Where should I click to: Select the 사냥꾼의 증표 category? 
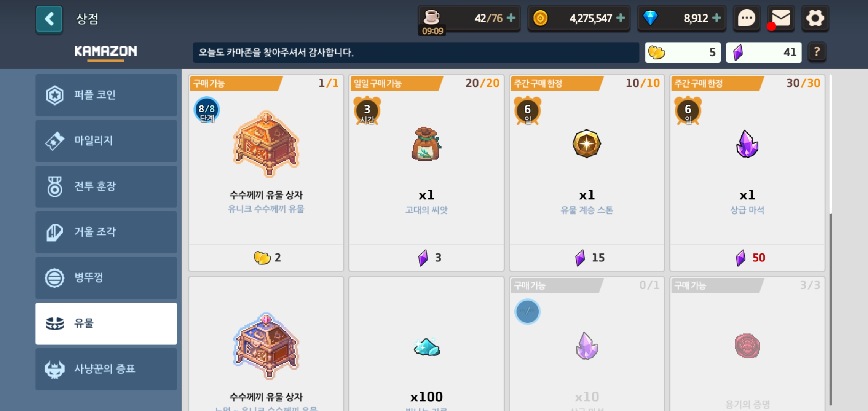106,369
